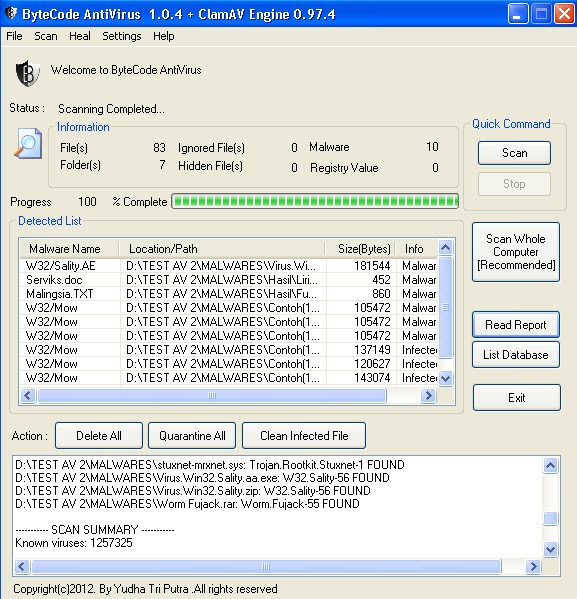This screenshot has height=599, width=577.
Task: Click log pane down scroll arrow
Action: (550, 549)
